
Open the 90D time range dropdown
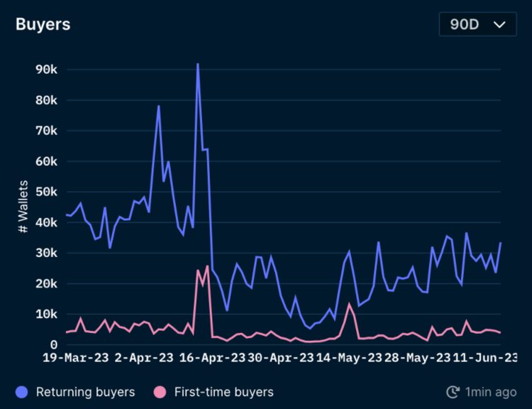pos(477,24)
